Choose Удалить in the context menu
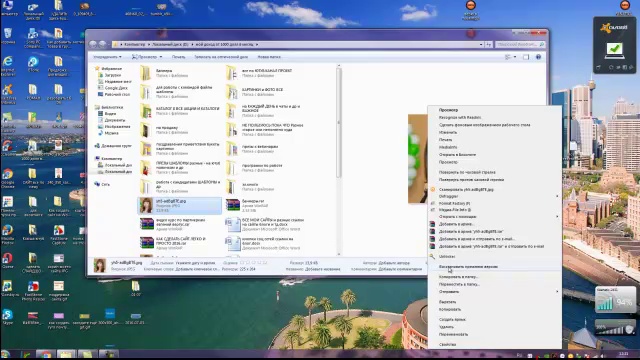The image size is (640, 360). click(446, 327)
